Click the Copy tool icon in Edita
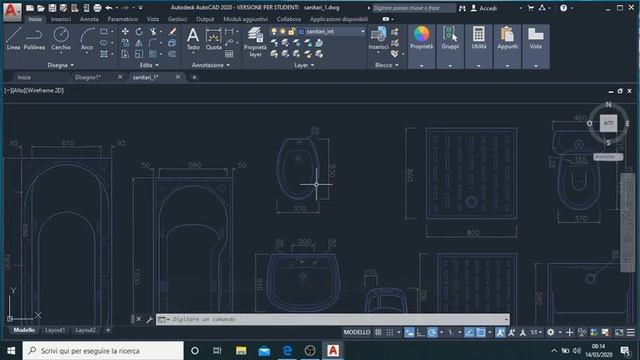The image size is (640, 360). point(125,42)
